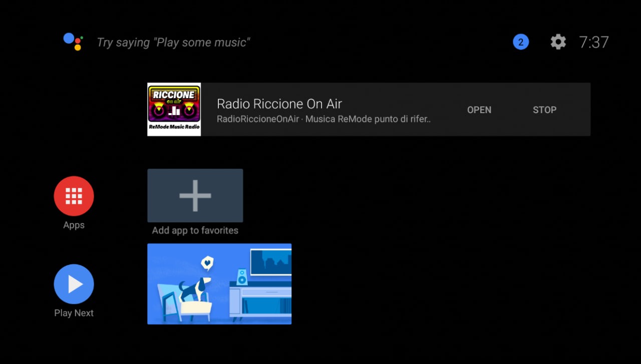Open the notifications badge showing 2
This screenshot has width=641, height=364.
point(521,42)
